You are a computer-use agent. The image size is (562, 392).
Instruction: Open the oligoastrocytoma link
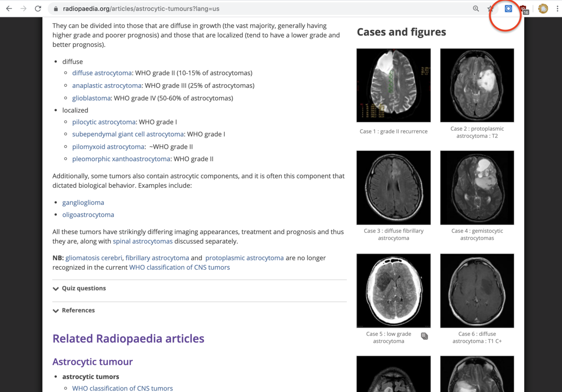(88, 215)
